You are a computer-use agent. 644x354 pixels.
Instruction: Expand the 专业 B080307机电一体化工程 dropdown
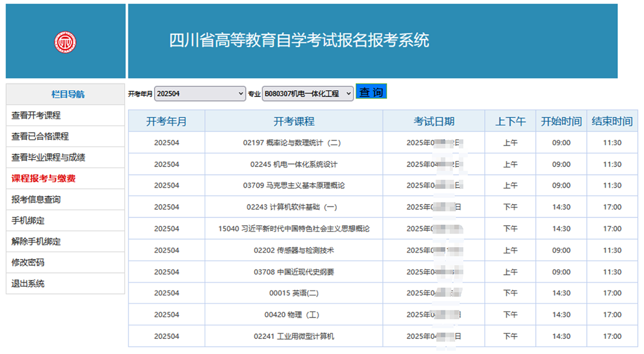click(x=308, y=94)
